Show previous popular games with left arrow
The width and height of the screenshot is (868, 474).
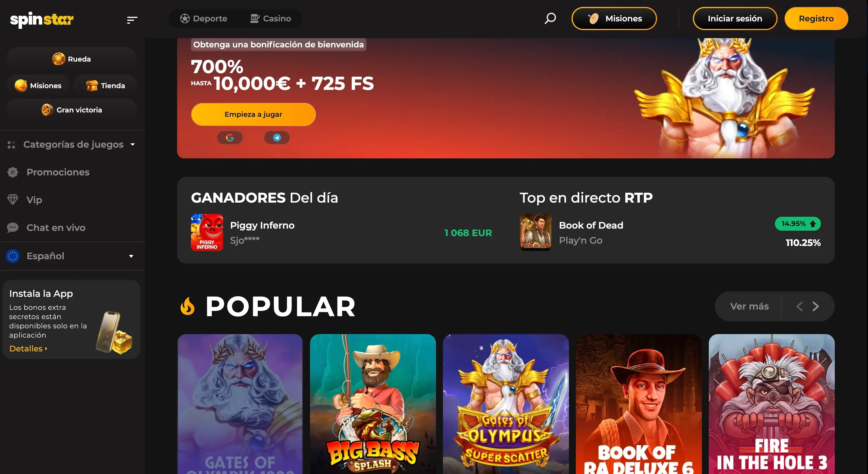[x=799, y=306]
